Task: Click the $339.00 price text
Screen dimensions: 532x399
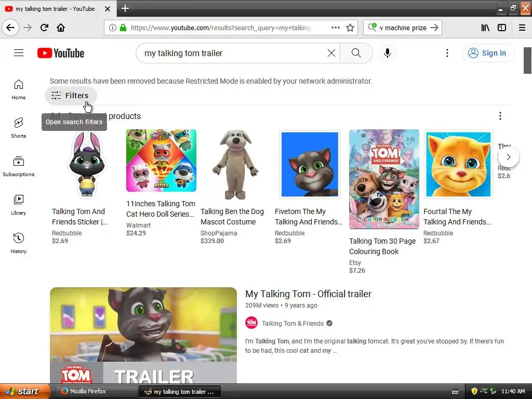Action: 212,241
